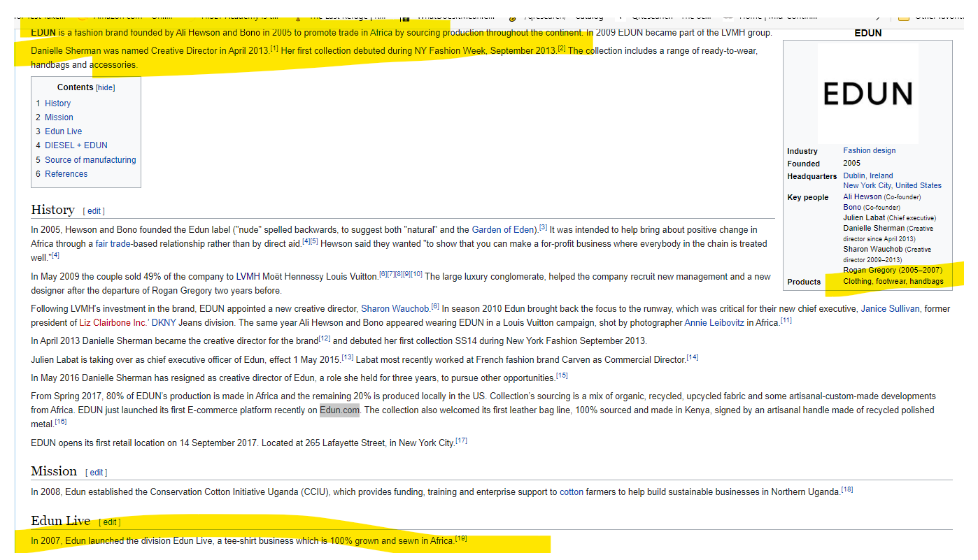Open citation [9] after Louis Vuitton
The width and height of the screenshot is (978, 560).
tap(407, 274)
